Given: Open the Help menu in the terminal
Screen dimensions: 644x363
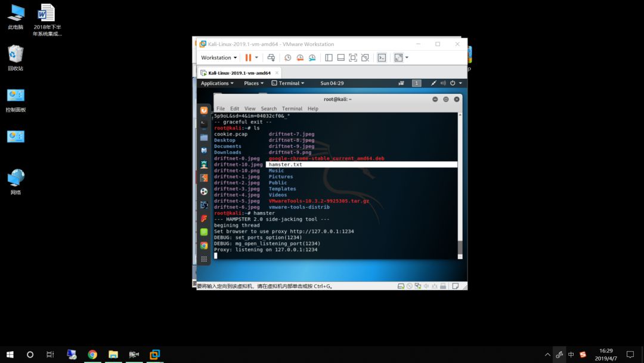Looking at the screenshot, I should pos(312,109).
